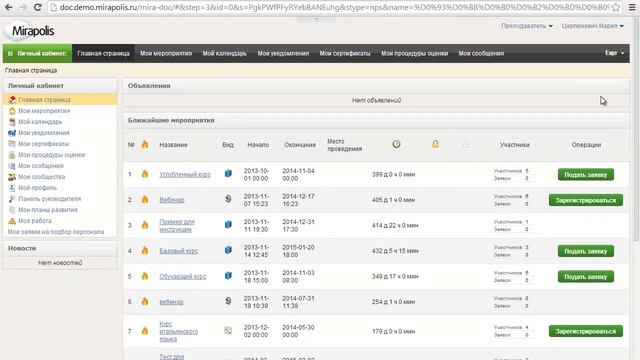Open the Базовый курс link
Screen dimensions: 640x360
pos(178,251)
